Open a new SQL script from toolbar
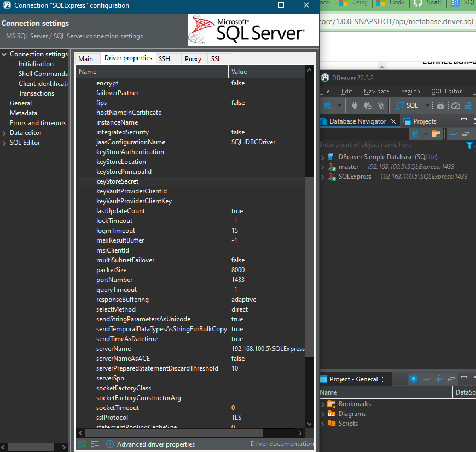Viewport: 476px width, 452px height. 408,105
